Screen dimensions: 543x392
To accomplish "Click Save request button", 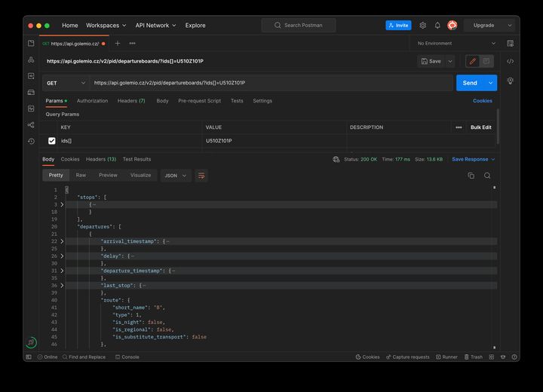I will 431,61.
